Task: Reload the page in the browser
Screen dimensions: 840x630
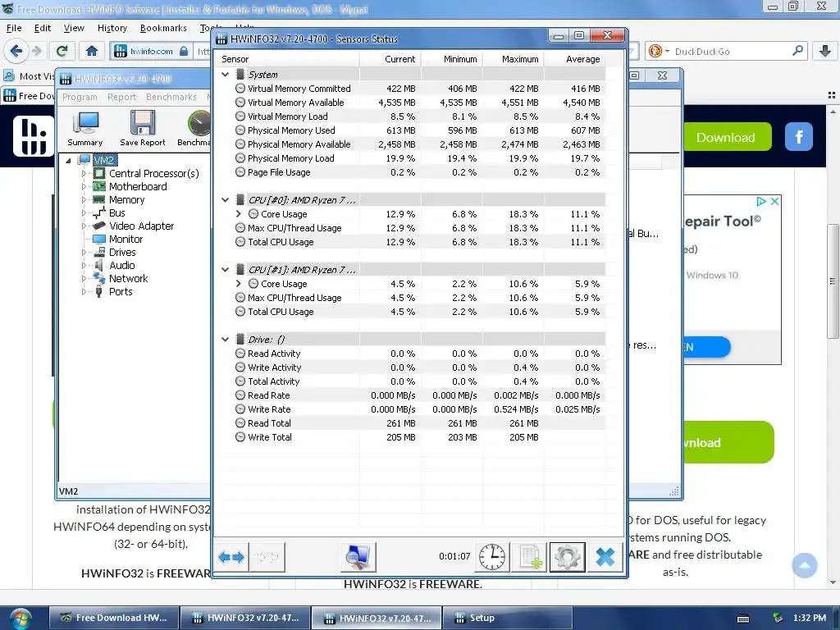Action: pyautogui.click(x=62, y=52)
